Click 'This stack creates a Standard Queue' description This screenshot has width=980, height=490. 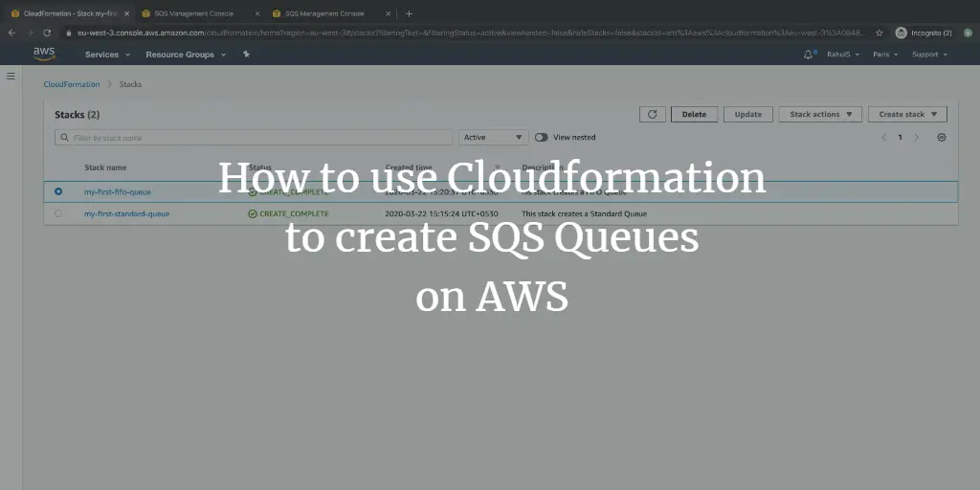click(585, 213)
